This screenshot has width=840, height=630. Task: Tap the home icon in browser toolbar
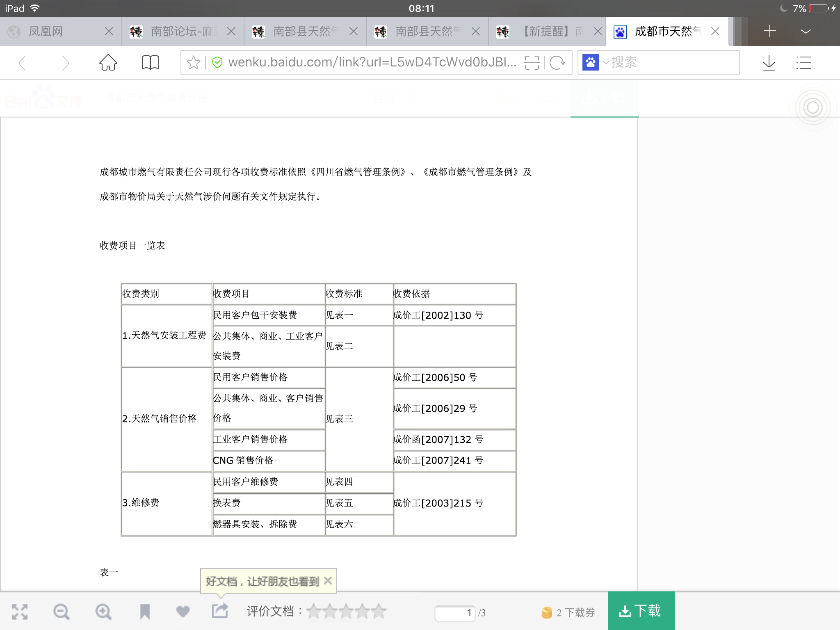(x=108, y=63)
